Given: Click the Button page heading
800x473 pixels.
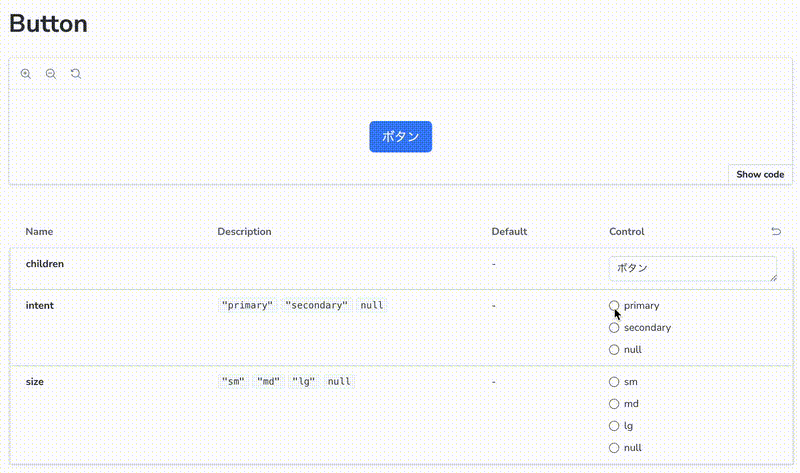Looking at the screenshot, I should pyautogui.click(x=48, y=23).
